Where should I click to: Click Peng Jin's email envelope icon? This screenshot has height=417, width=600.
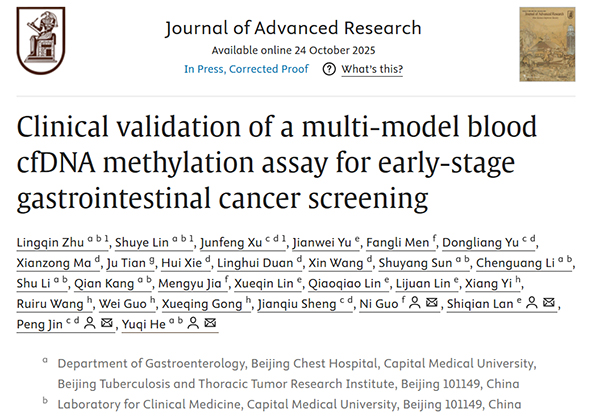coord(107,324)
